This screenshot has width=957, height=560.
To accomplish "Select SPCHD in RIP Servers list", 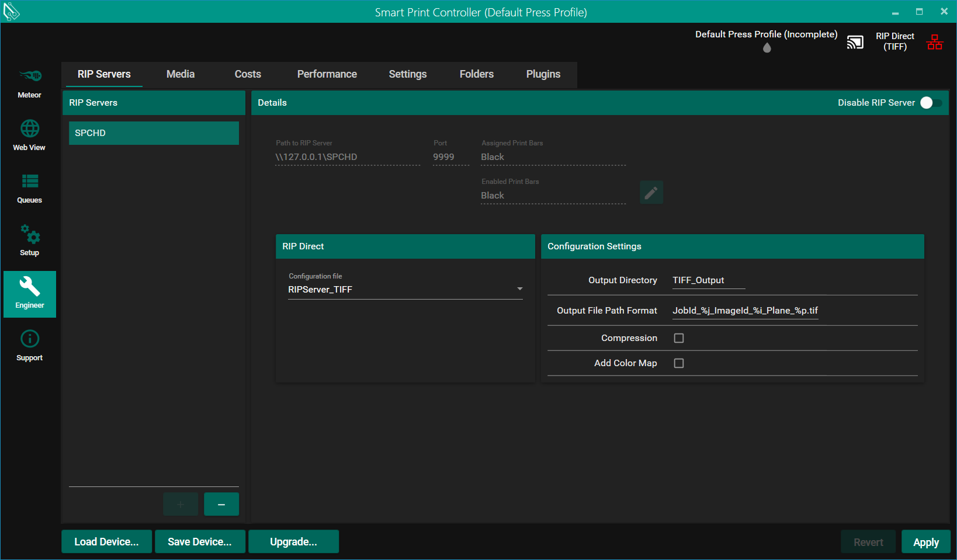I will click(x=154, y=133).
